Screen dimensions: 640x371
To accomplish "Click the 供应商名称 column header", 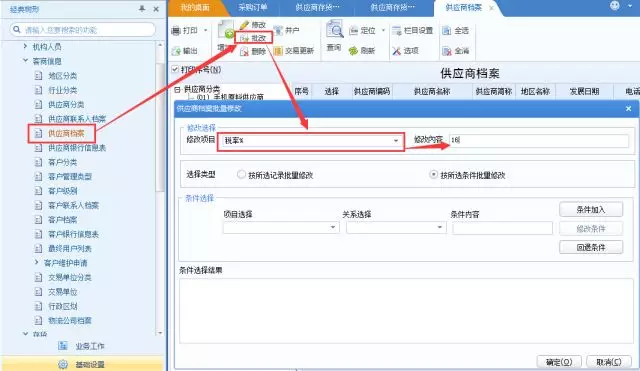I will coord(432,91).
